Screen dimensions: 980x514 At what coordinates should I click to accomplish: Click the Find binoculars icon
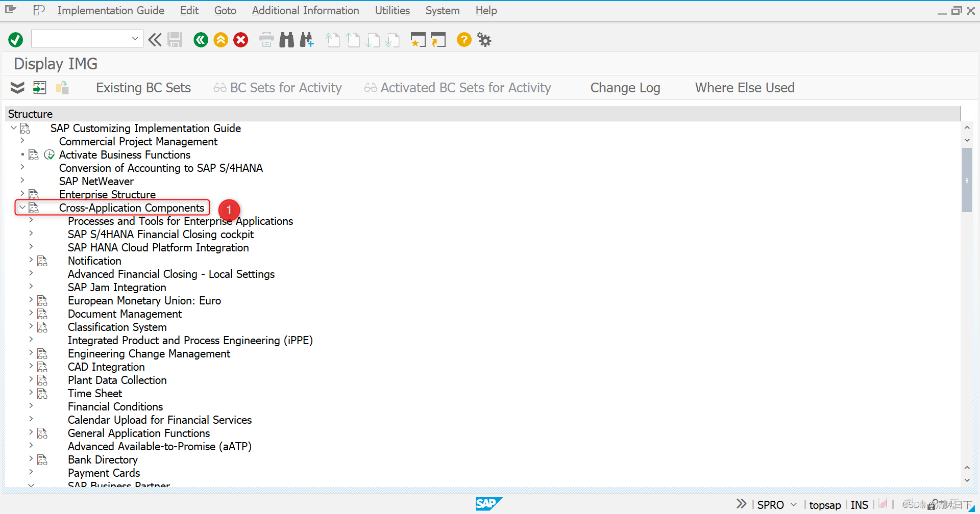tap(287, 40)
